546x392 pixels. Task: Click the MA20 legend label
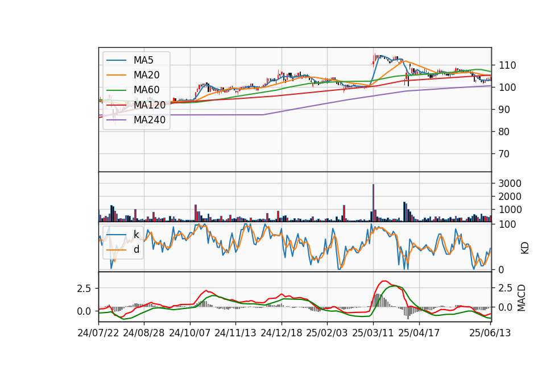tap(146, 75)
